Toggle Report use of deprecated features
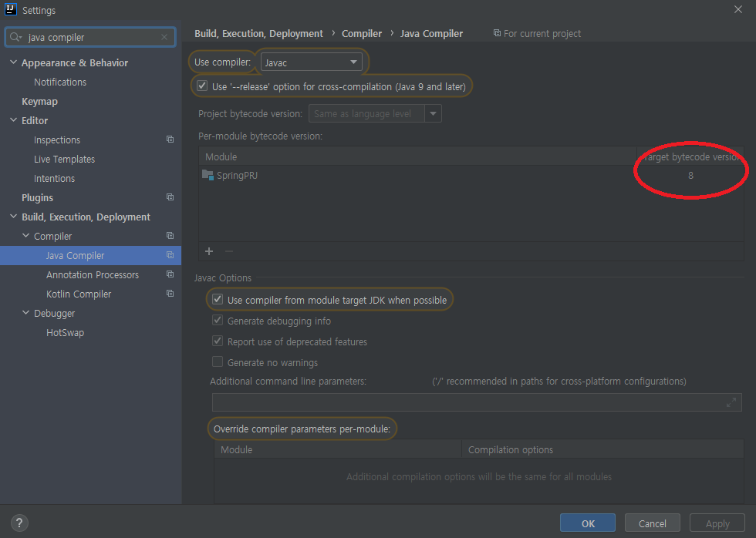The height and width of the screenshot is (538, 756). pyautogui.click(x=218, y=341)
